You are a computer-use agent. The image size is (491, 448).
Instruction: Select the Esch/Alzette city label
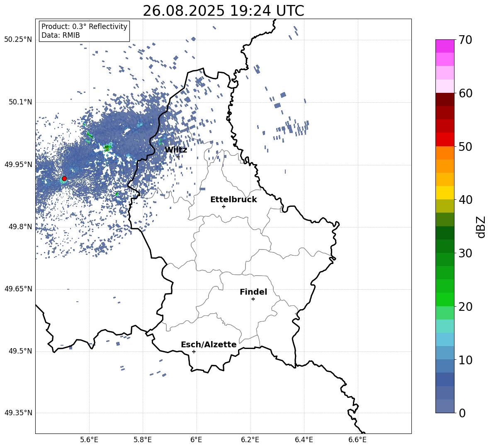pos(209,344)
